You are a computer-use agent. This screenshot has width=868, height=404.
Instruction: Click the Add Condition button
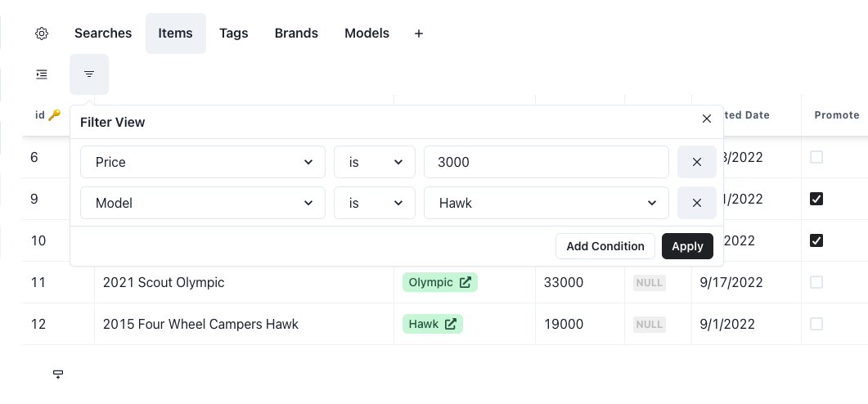[x=605, y=246]
